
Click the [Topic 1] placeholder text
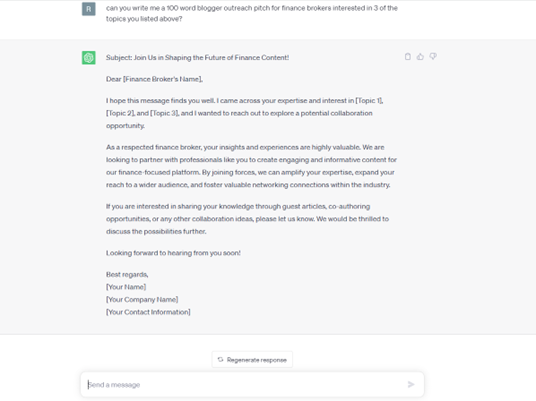coord(369,101)
